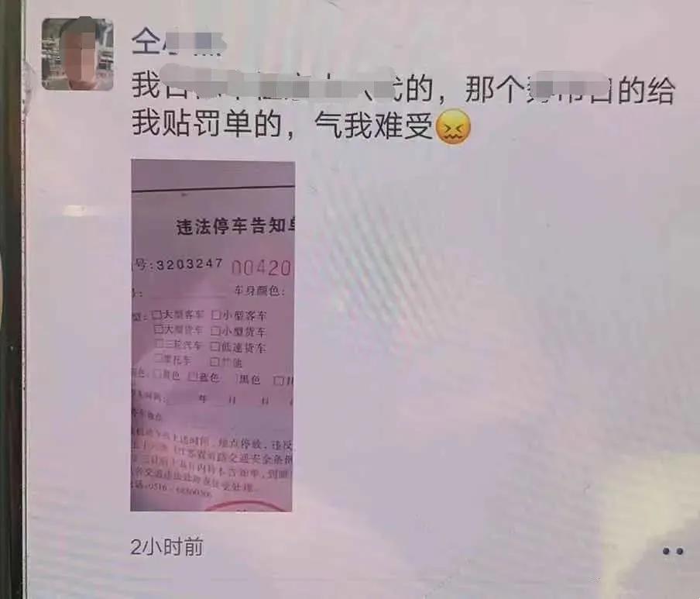This screenshot has width=700, height=599.
Task: Open the username beginning with 全
Action: [x=179, y=43]
